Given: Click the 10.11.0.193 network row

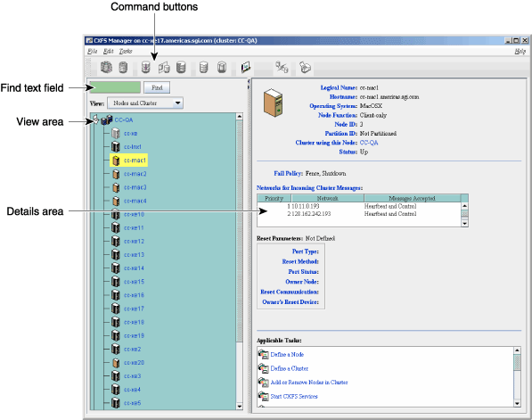Looking at the screenshot, I should (x=359, y=206).
